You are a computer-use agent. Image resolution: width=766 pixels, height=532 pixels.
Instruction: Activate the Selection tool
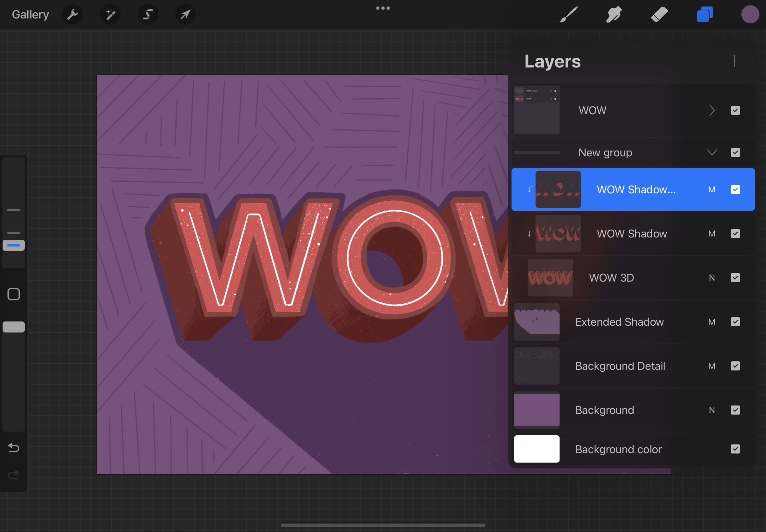point(148,14)
